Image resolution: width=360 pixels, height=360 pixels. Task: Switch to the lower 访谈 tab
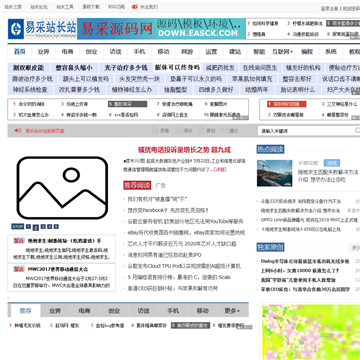pyautogui.click(x=143, y=311)
